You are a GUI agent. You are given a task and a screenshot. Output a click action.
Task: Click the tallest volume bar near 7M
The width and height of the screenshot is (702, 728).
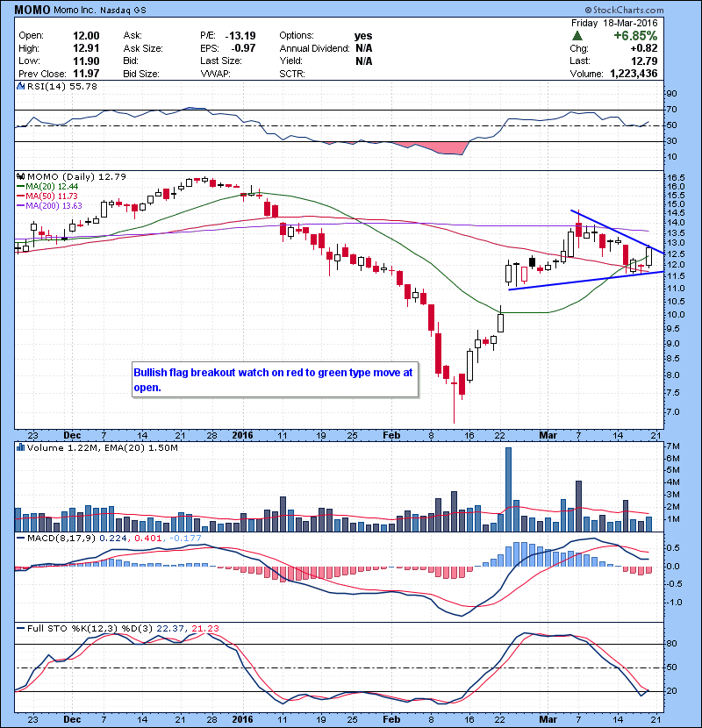[508, 489]
